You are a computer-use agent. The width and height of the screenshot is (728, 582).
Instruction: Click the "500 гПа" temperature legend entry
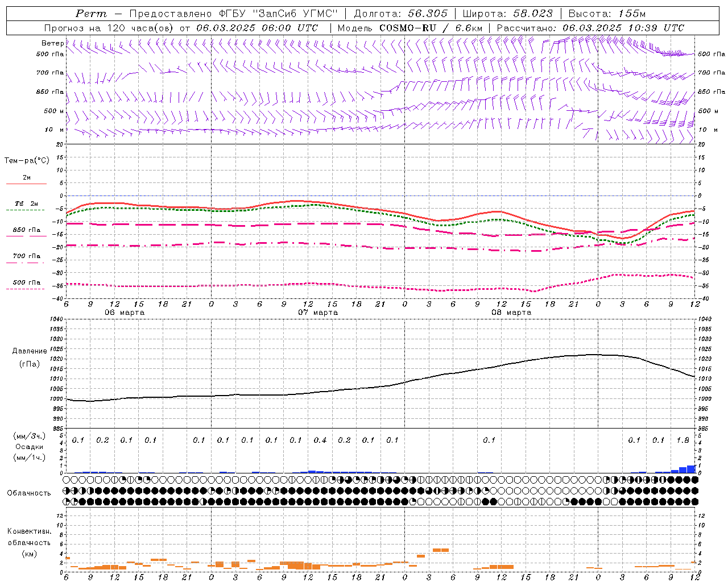pos(26,282)
